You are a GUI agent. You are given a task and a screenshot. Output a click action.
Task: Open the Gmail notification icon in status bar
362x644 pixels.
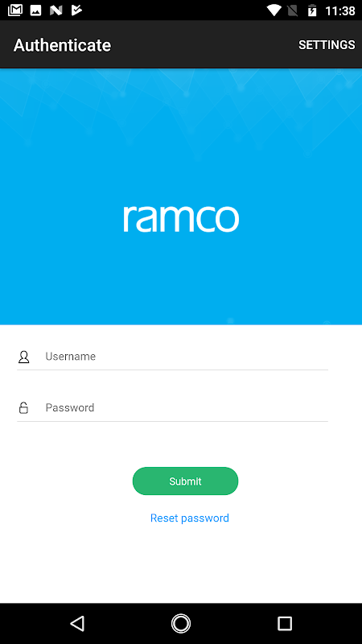(x=15, y=10)
